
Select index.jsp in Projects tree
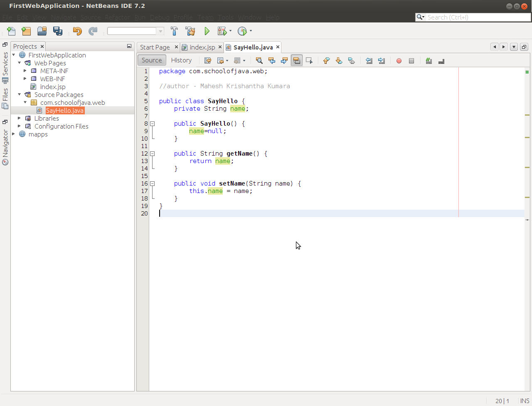click(53, 87)
